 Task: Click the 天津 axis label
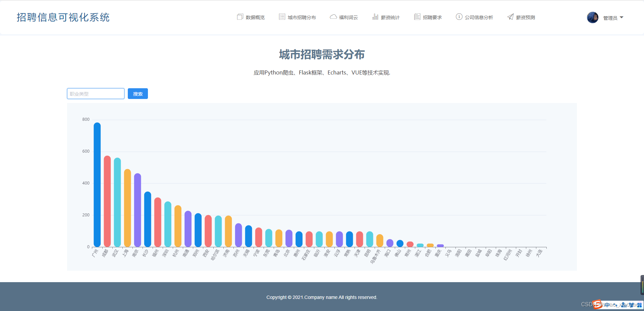point(357,253)
